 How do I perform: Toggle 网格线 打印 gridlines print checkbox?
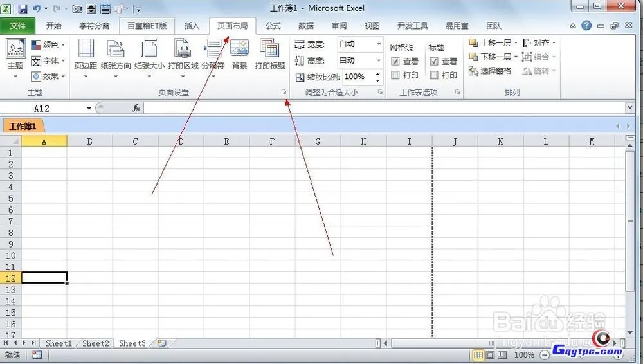click(x=395, y=75)
